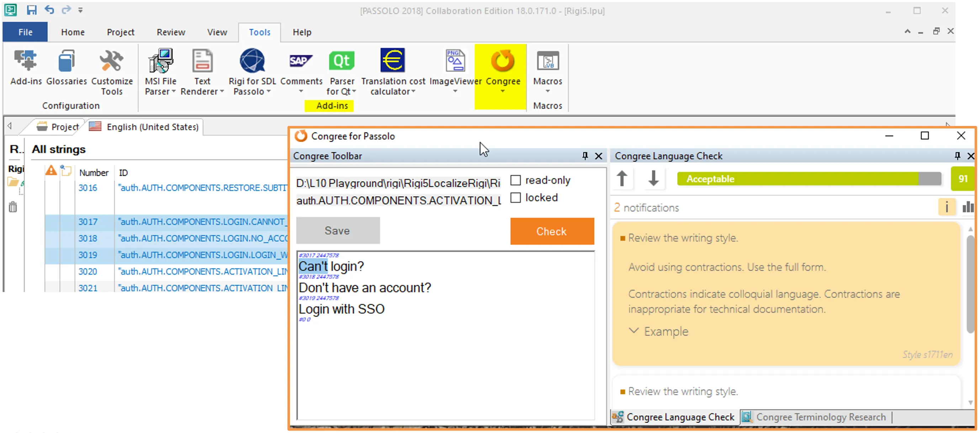Click the warning triangle column header
This screenshot has height=433, width=980.
[x=51, y=171]
